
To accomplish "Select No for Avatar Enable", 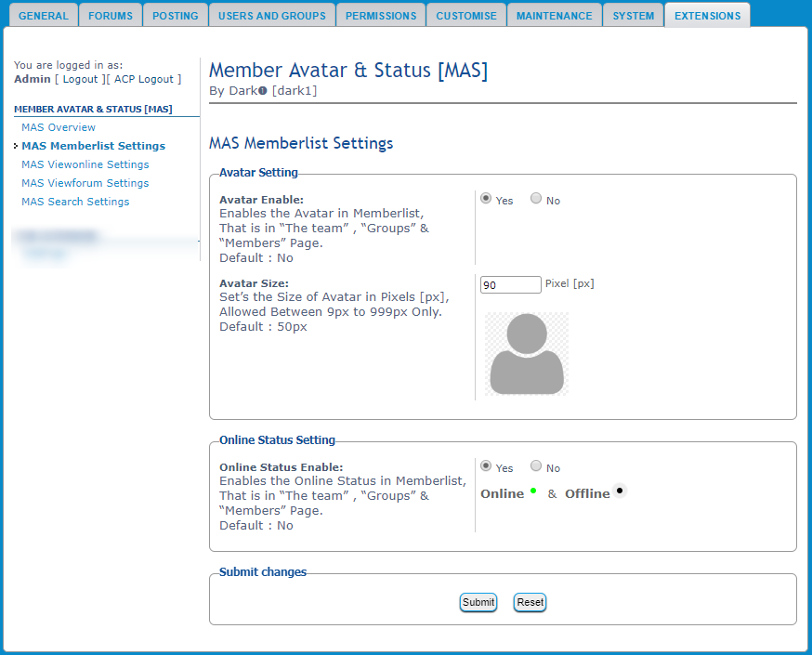I will coord(536,199).
